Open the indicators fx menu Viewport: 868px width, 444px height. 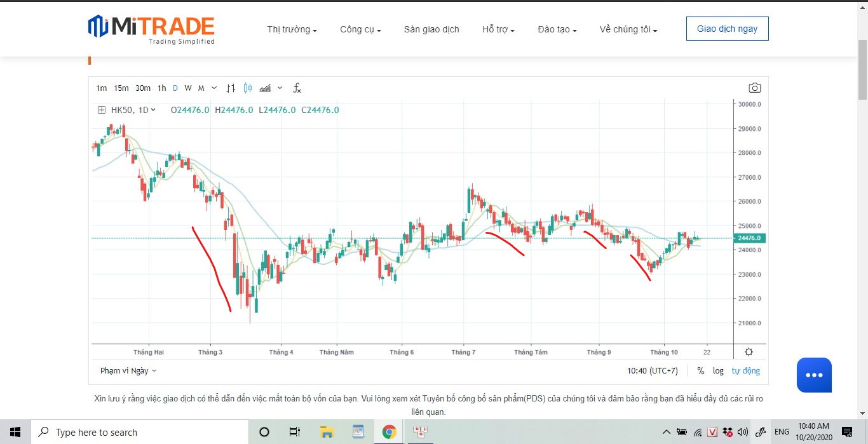pyautogui.click(x=297, y=88)
